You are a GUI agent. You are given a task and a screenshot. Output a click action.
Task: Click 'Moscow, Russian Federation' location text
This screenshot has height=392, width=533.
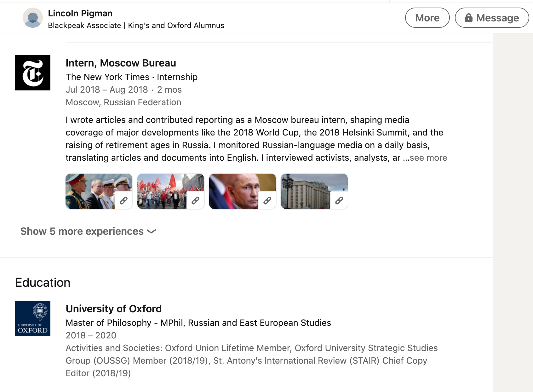(x=123, y=102)
